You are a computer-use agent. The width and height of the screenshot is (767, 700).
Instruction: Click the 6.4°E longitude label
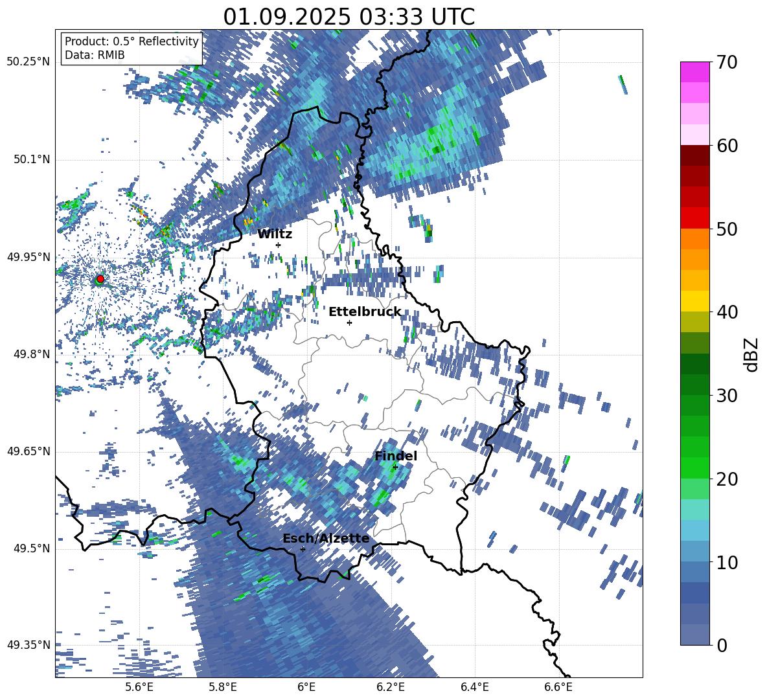(x=474, y=688)
